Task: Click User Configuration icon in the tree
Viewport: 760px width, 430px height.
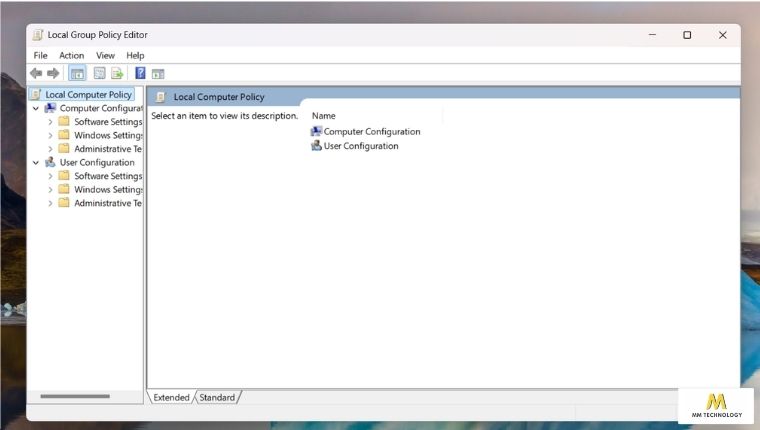Action: (x=50, y=162)
